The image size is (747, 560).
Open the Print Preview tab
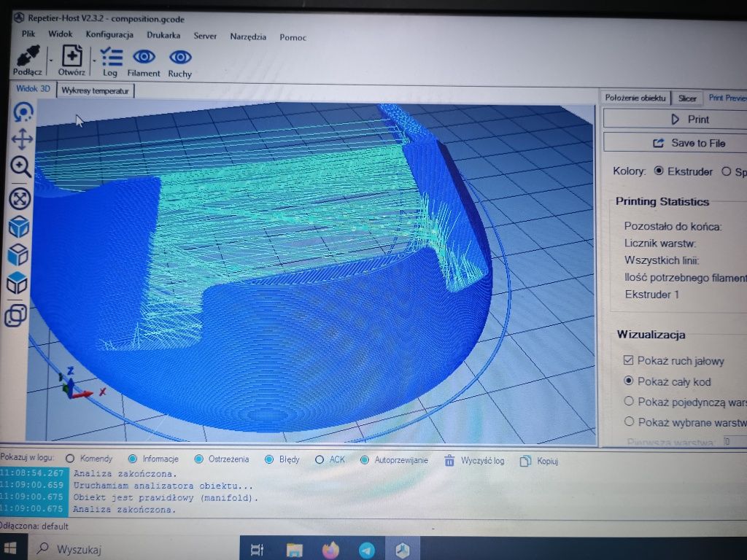727,98
